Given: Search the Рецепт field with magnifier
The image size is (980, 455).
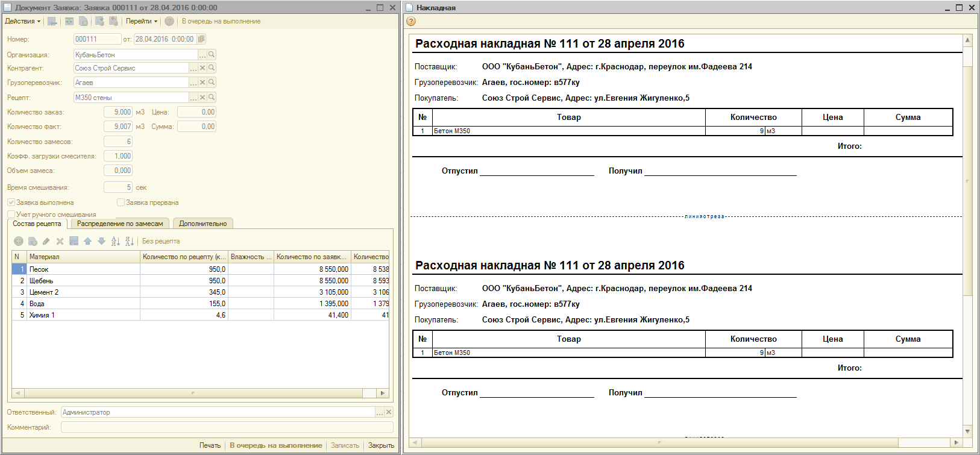Looking at the screenshot, I should [212, 97].
